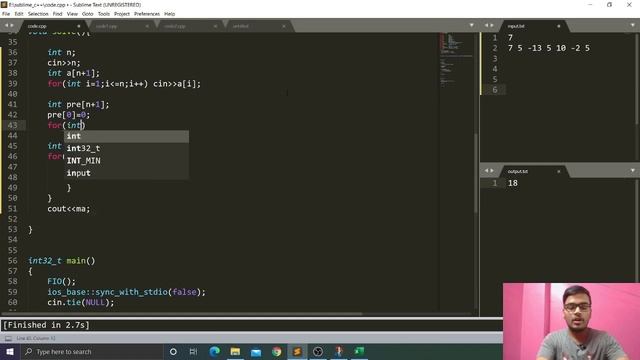Go to next tab in input.txt pane

(x=492, y=25)
